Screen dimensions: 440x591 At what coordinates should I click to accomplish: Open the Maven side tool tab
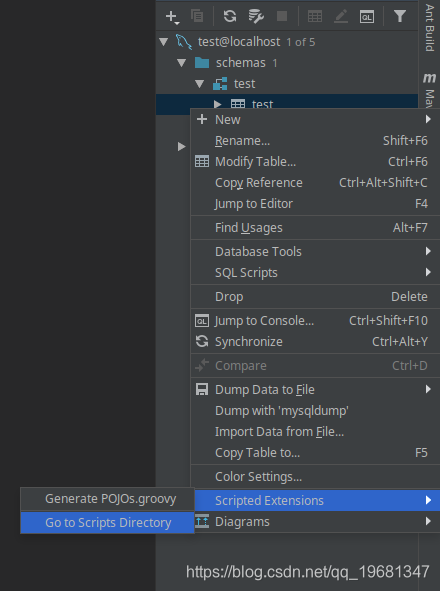pos(430,90)
